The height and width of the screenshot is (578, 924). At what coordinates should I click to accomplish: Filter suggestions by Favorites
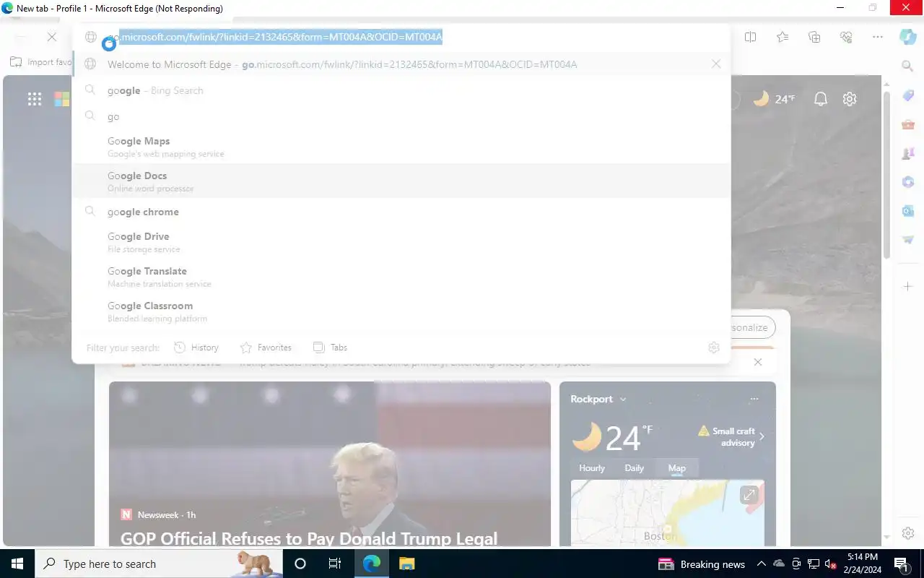(x=266, y=348)
